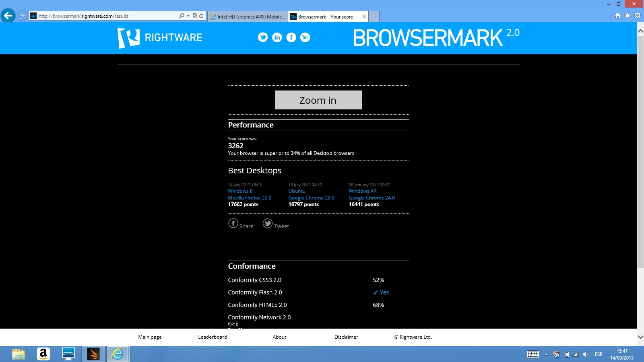Viewport: 644px width, 362px height.
Task: Show hidden system tray icons
Action: tap(546, 354)
